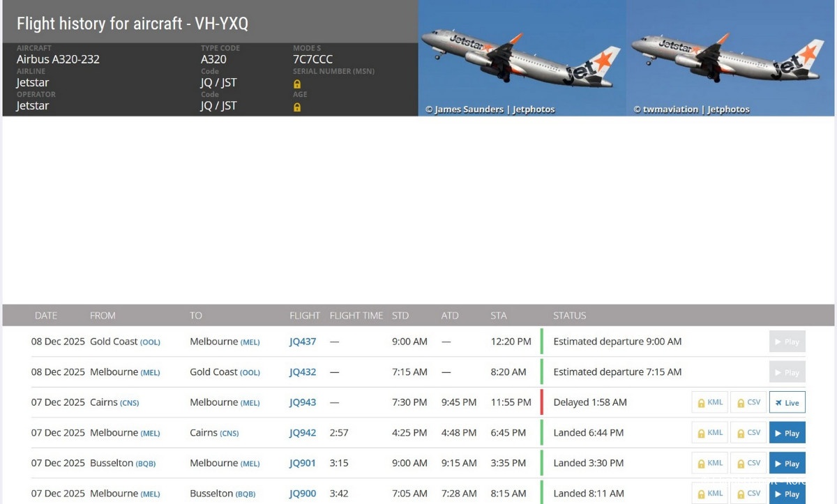Download KML for flight JQ901
The height and width of the screenshot is (504, 837).
(710, 463)
